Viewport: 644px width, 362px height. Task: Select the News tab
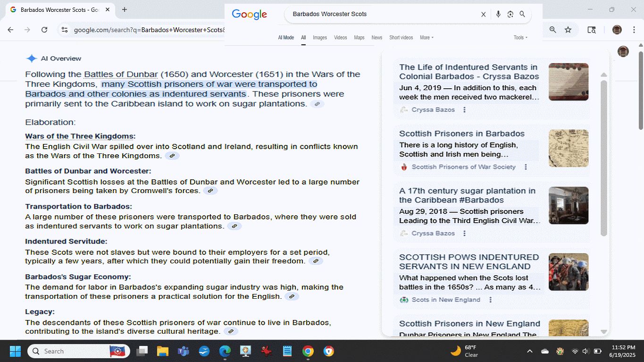pos(376,38)
